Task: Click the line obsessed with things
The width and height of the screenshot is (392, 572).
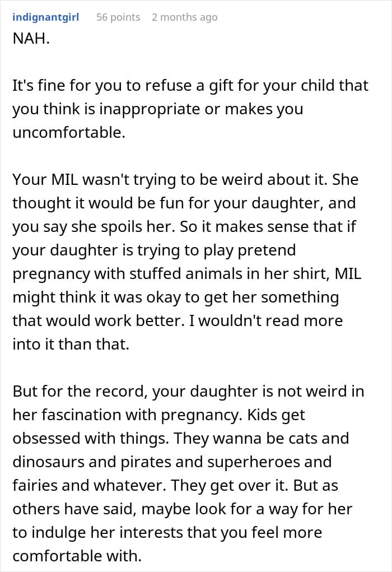Action: point(181,439)
